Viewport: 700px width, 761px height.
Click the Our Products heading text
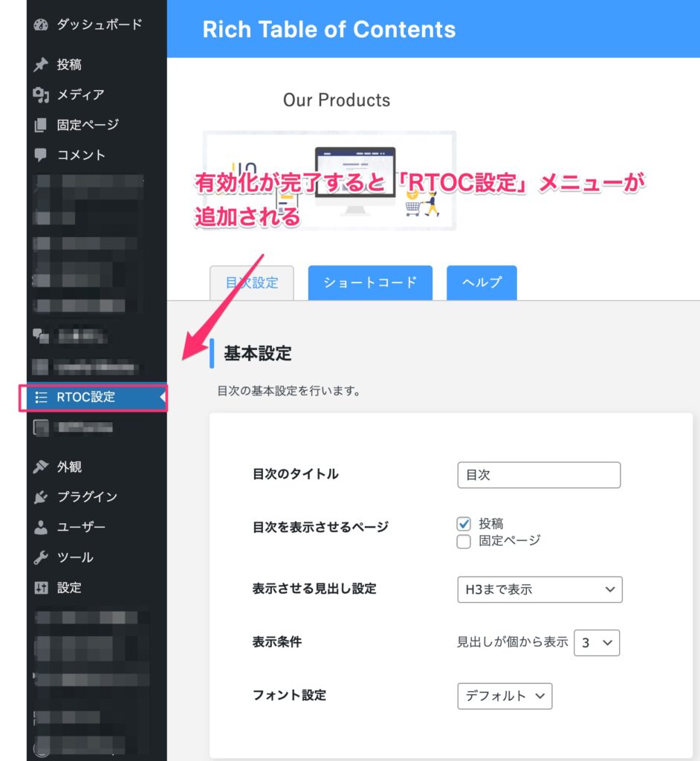click(x=337, y=100)
